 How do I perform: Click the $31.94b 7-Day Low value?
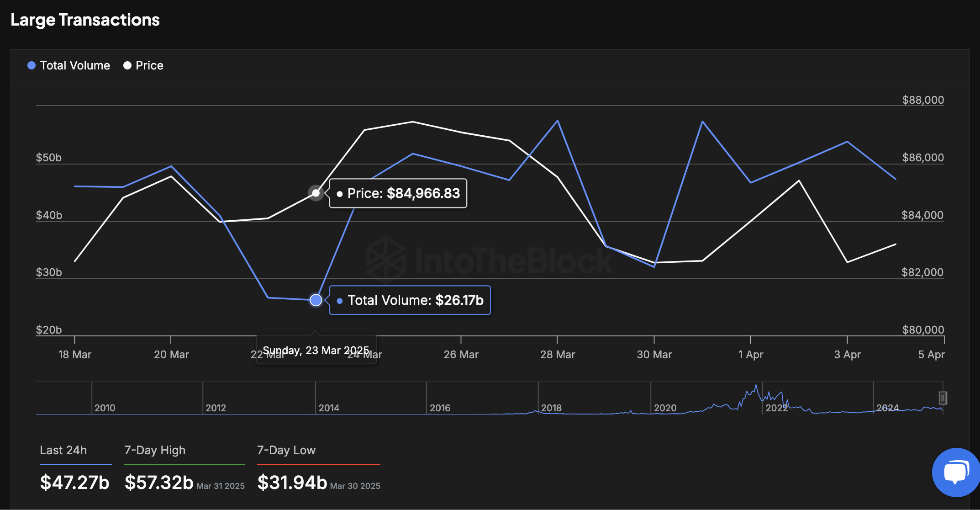tap(292, 483)
